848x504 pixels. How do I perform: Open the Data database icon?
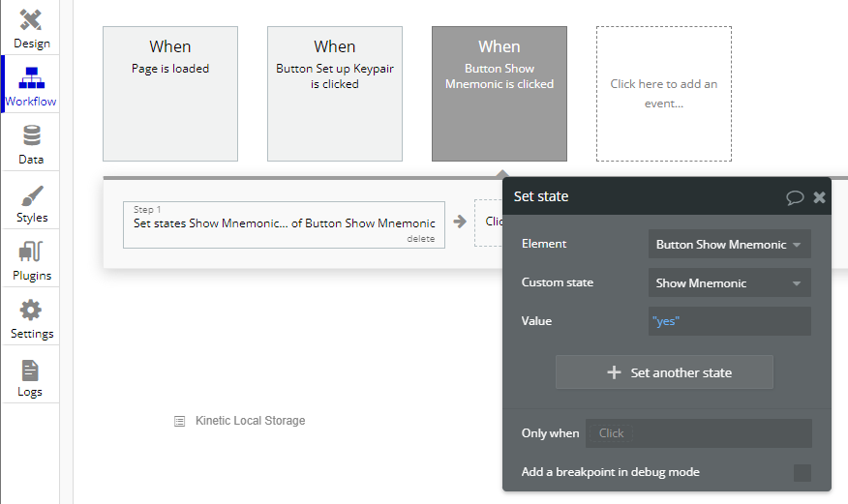click(x=31, y=136)
